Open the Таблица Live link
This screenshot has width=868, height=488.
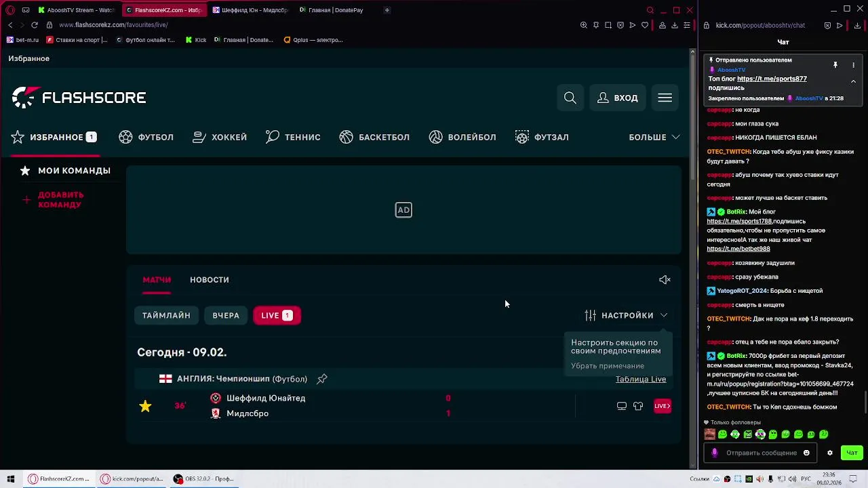coord(641,379)
